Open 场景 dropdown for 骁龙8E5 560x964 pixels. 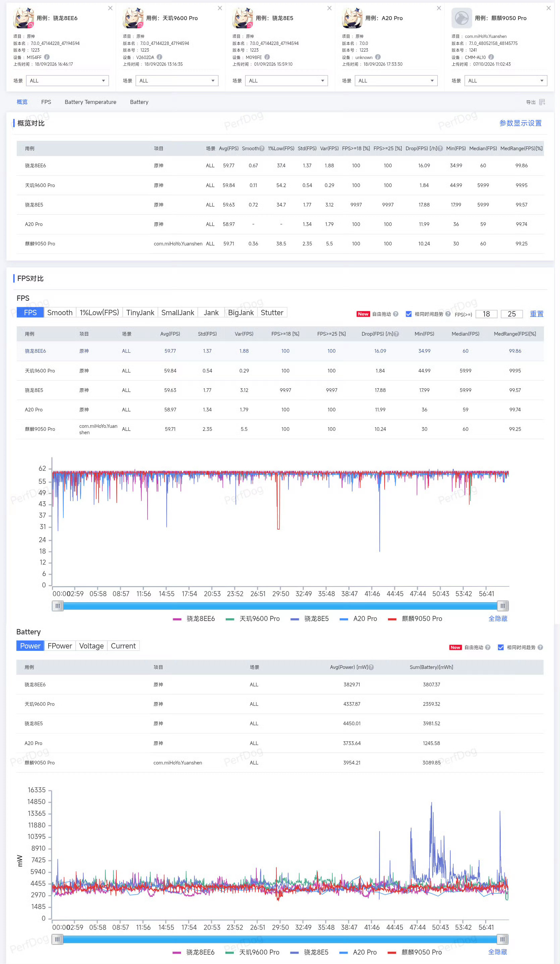[286, 81]
